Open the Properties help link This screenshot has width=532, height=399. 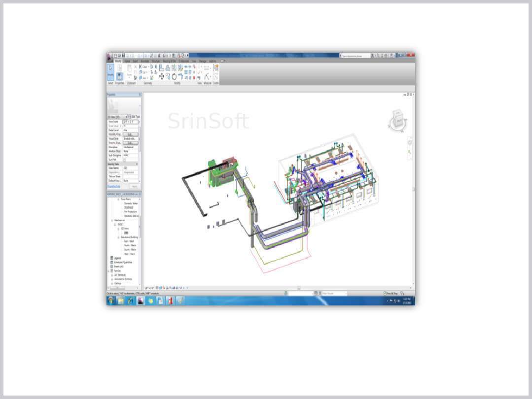pos(114,187)
